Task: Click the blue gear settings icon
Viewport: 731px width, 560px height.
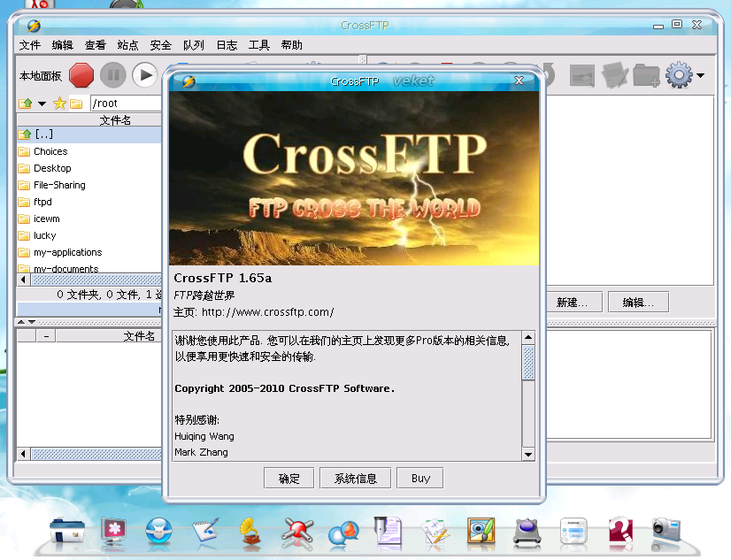Action: pos(680,74)
